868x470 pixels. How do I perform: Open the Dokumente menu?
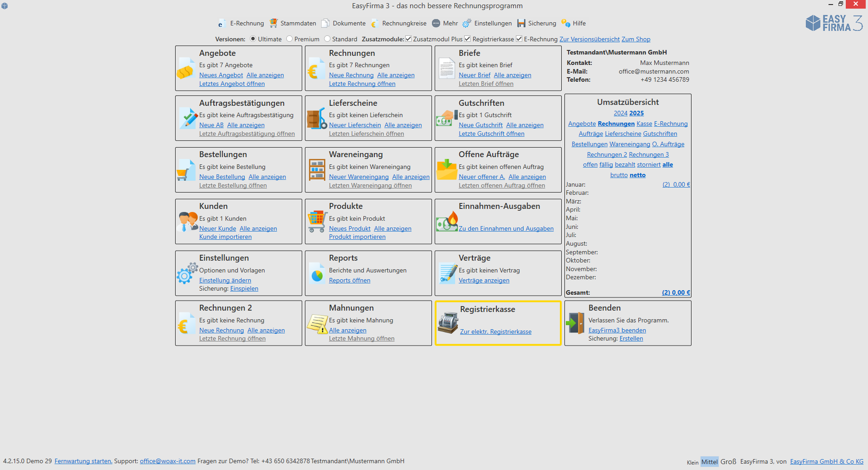click(x=343, y=23)
